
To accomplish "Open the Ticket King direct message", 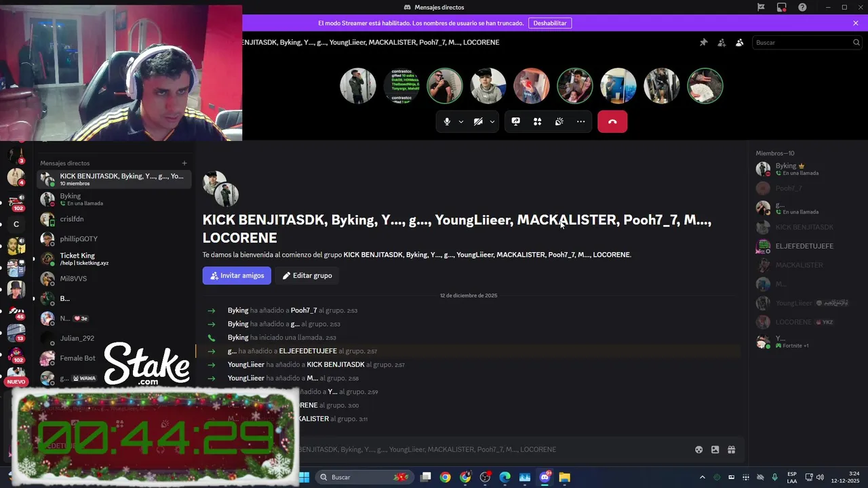I will click(114, 259).
